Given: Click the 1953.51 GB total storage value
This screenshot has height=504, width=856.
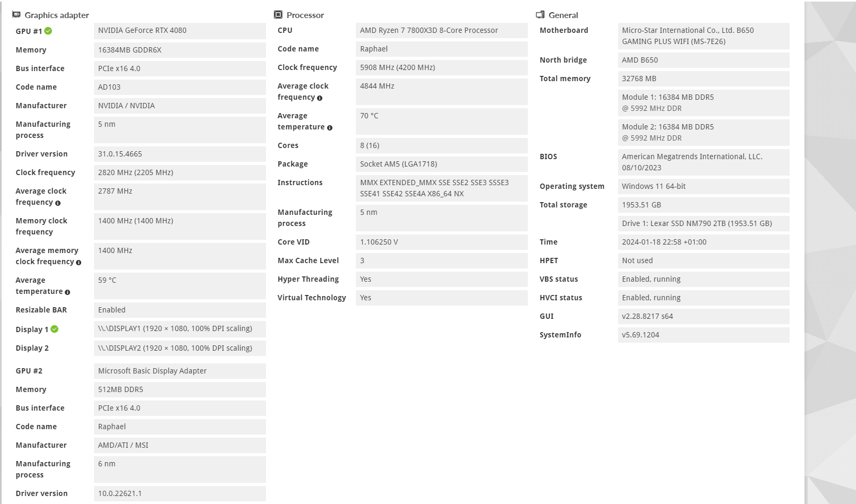Looking at the screenshot, I should (704, 205).
